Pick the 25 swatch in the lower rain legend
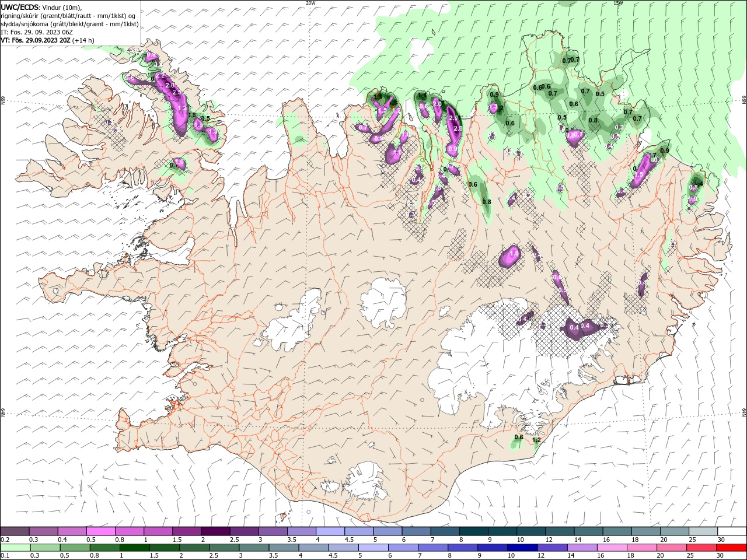This screenshot has height=560, width=747. click(701, 548)
